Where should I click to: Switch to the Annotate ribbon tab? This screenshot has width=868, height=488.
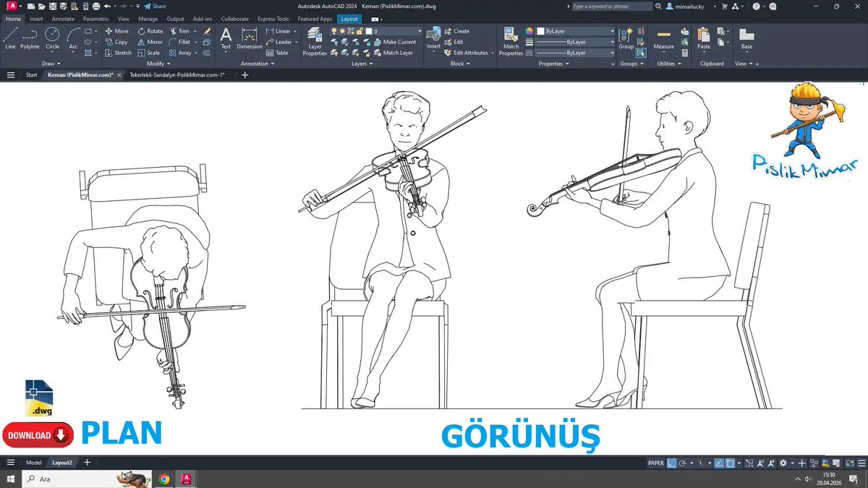(x=63, y=19)
